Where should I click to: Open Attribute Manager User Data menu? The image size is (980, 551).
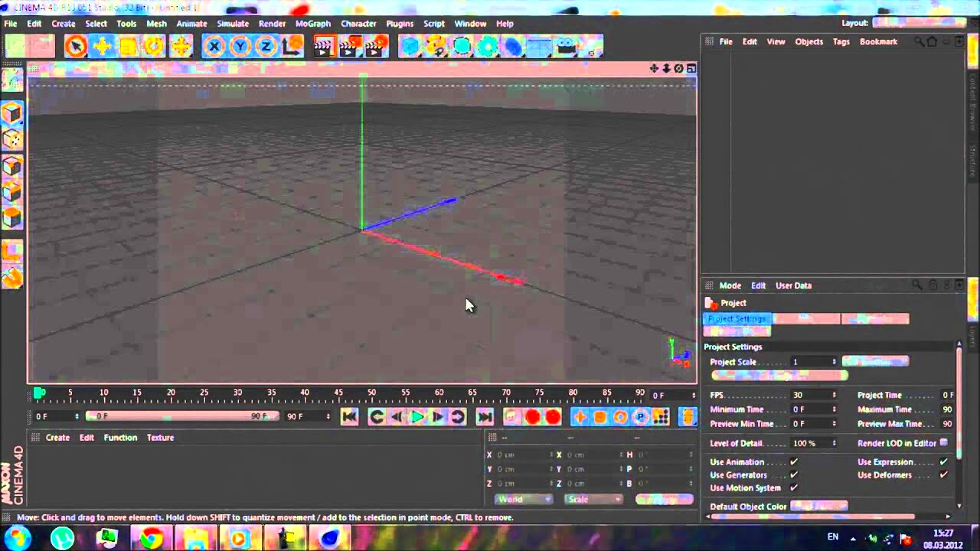click(x=793, y=285)
